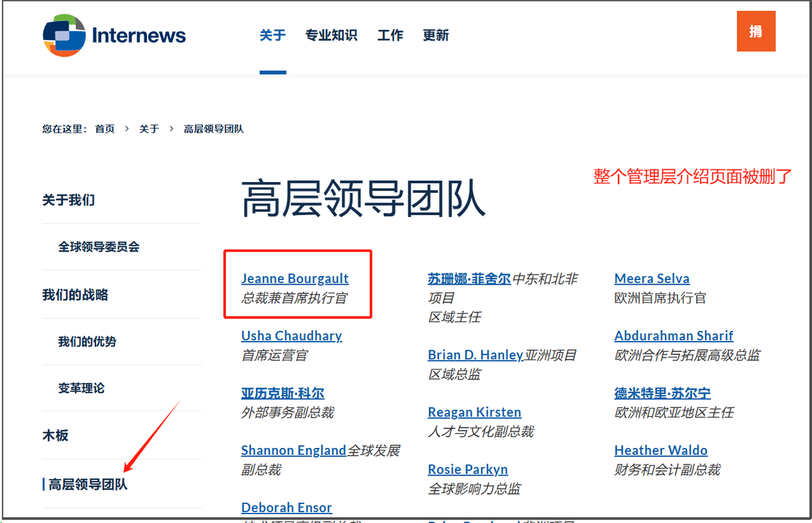Select the text 欧洲首席执行官
The image size is (812, 523).
click(x=660, y=298)
